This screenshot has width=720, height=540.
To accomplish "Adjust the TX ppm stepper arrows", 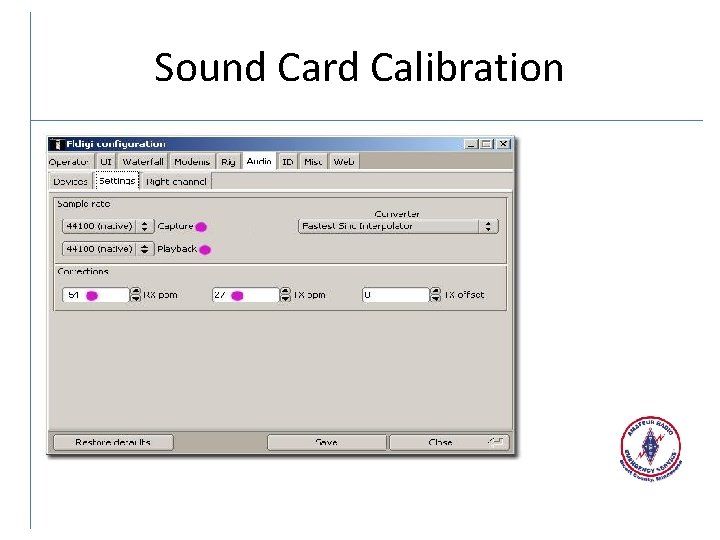I will [285, 295].
